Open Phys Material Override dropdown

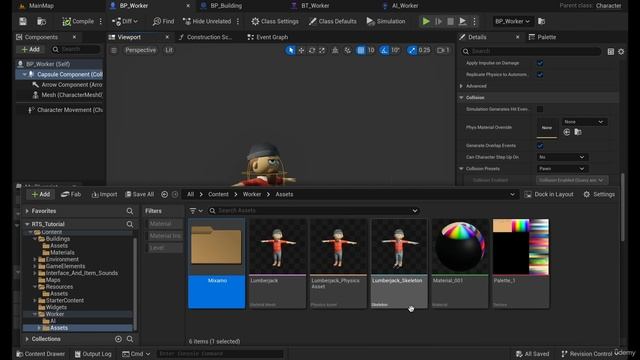pyautogui.click(x=584, y=122)
